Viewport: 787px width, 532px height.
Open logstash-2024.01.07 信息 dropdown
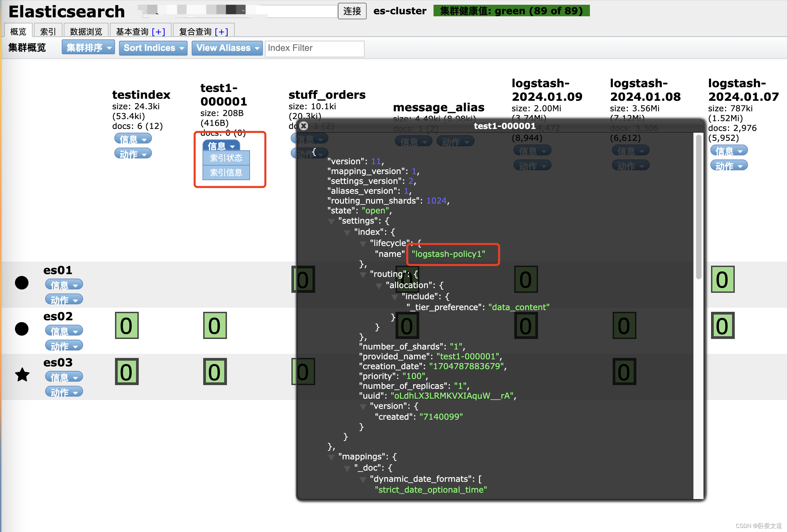(729, 151)
